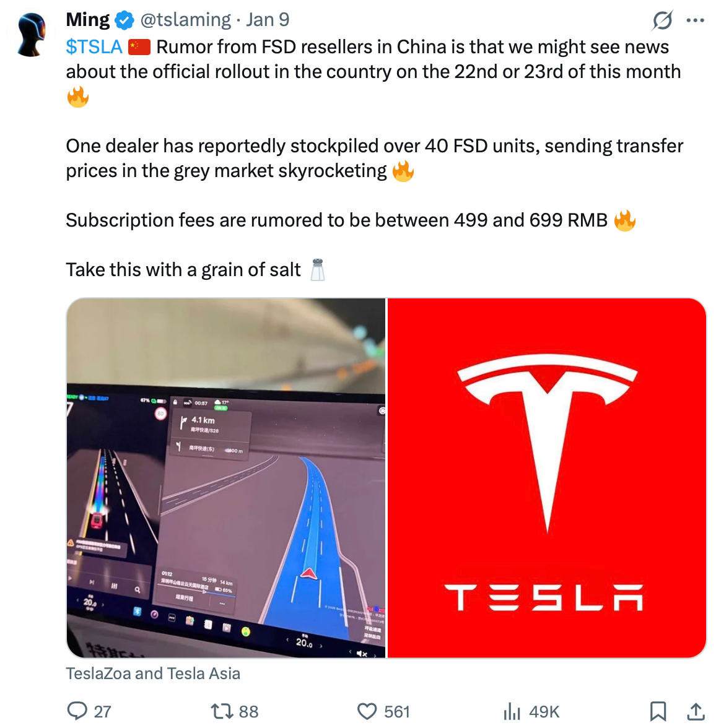Open the red Tesla logo image
Viewport: 716px width, 728px height.
coord(547,477)
